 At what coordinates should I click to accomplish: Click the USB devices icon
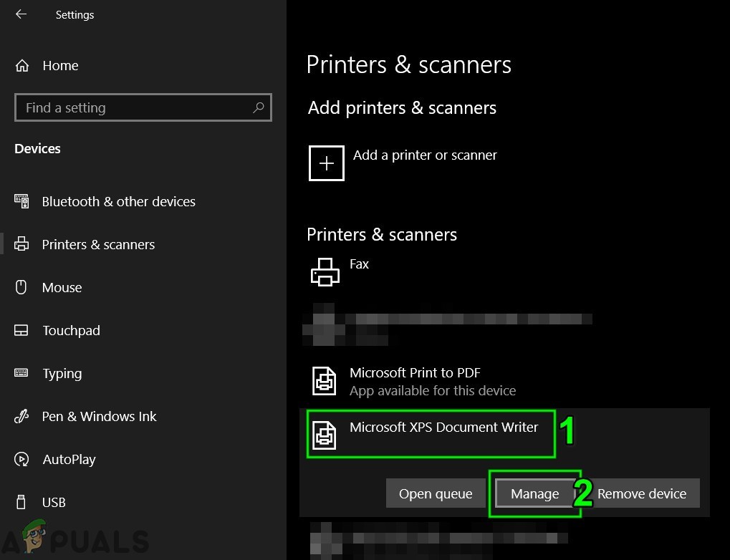pyautogui.click(x=21, y=502)
